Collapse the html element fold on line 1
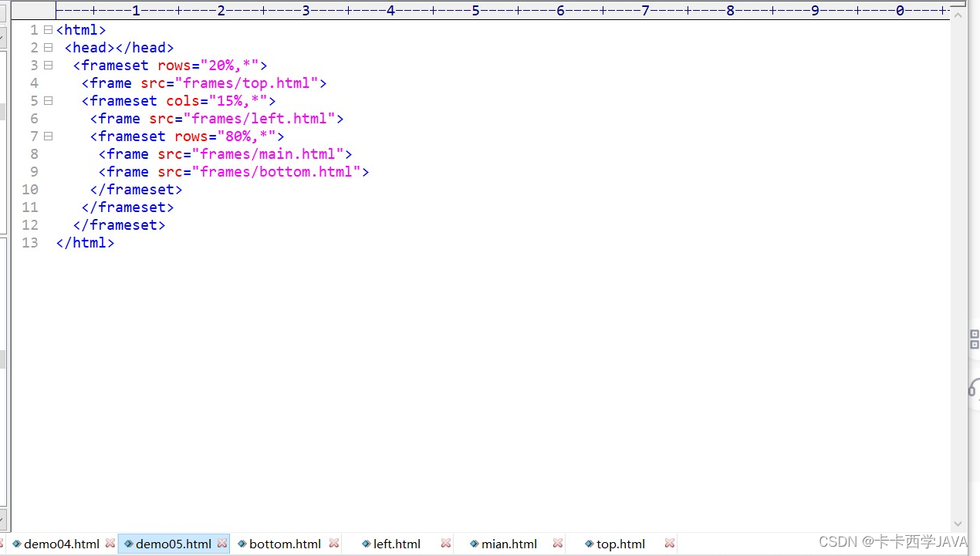Image resolution: width=980 pixels, height=556 pixels. [48, 29]
